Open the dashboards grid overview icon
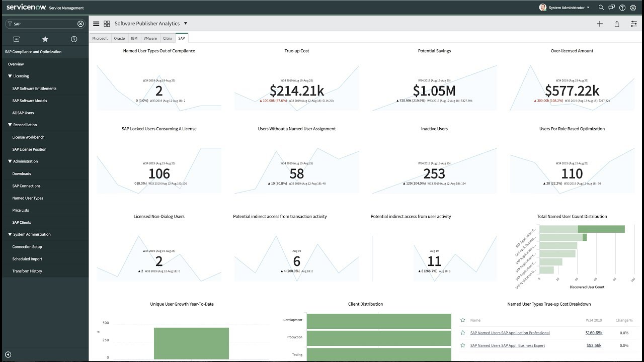This screenshot has height=362, width=644. pyautogui.click(x=107, y=24)
